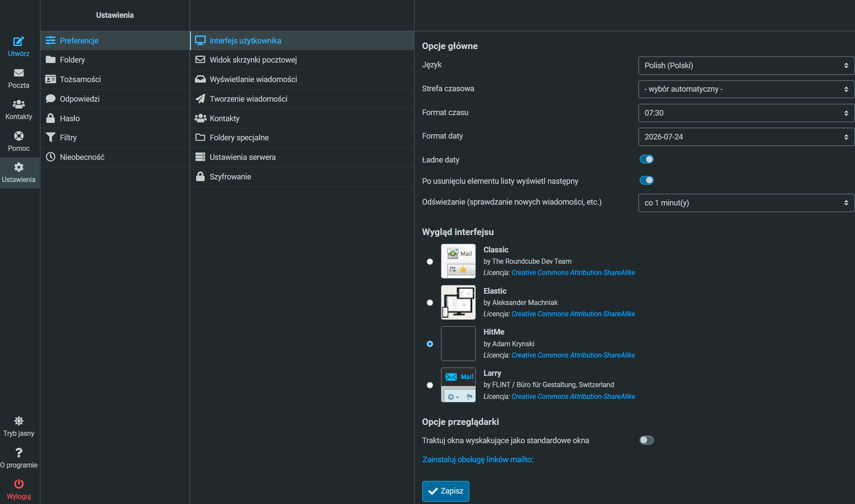Click Zainstaluj obsługę linków mailto link
The image size is (855, 504).
click(478, 460)
